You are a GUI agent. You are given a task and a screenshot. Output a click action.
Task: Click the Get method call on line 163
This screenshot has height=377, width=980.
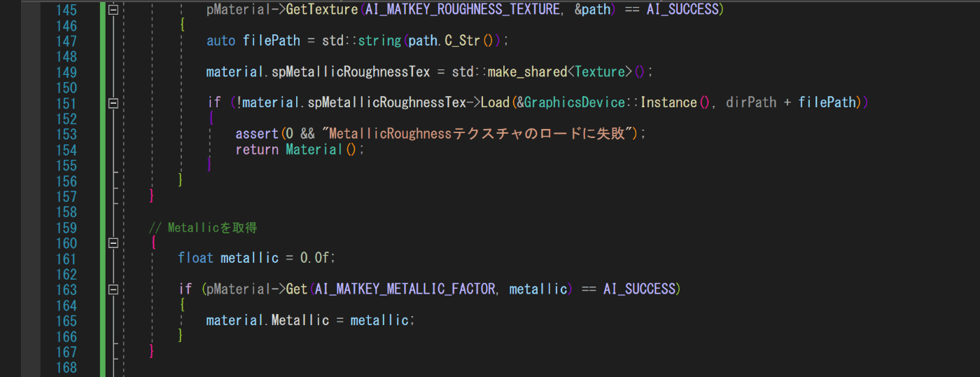click(x=296, y=289)
